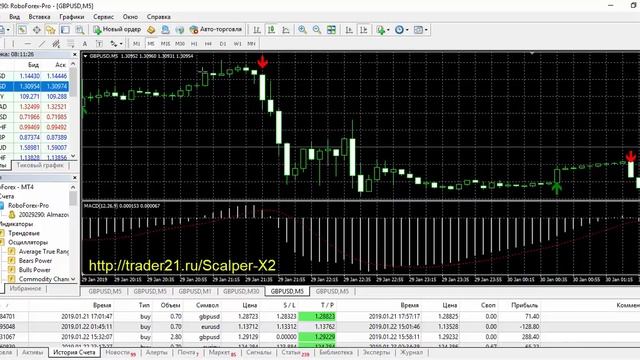The image size is (640, 360).
Task: Toggle the Авто-торговля button
Action: [x=216, y=29]
